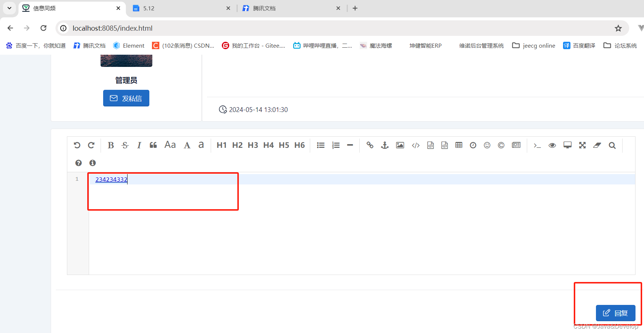Set heading level H2
Screen dimensions: 644x333
237,145
